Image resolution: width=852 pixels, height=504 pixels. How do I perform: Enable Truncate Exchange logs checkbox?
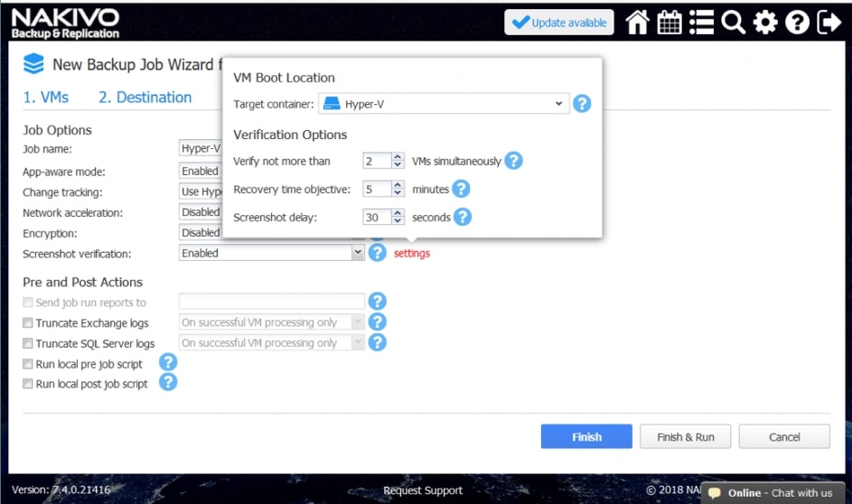28,323
